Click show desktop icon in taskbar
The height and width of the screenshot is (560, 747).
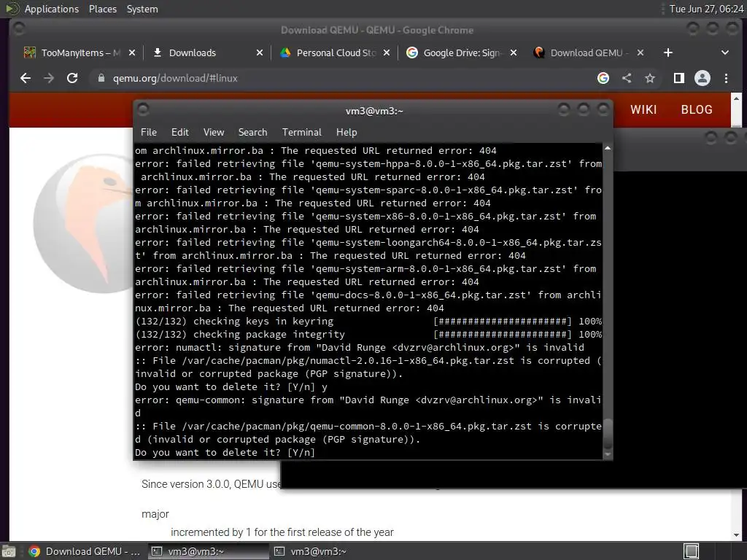pyautogui.click(x=9, y=551)
